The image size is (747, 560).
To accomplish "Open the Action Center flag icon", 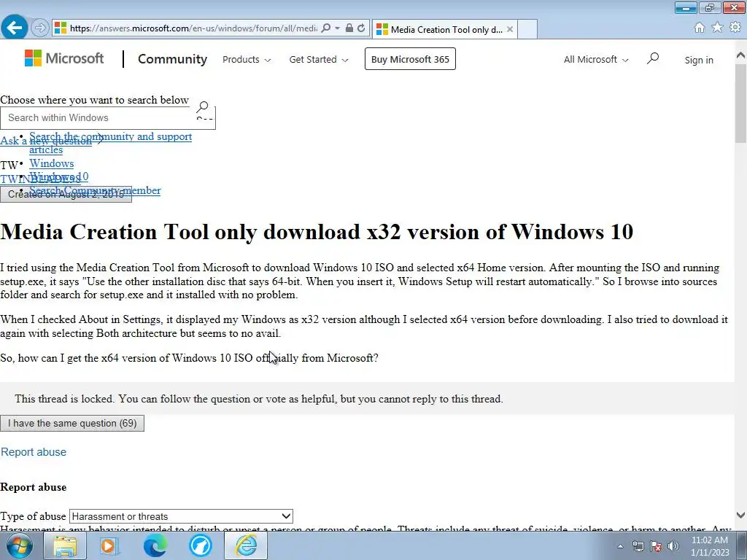I will click(x=656, y=546).
